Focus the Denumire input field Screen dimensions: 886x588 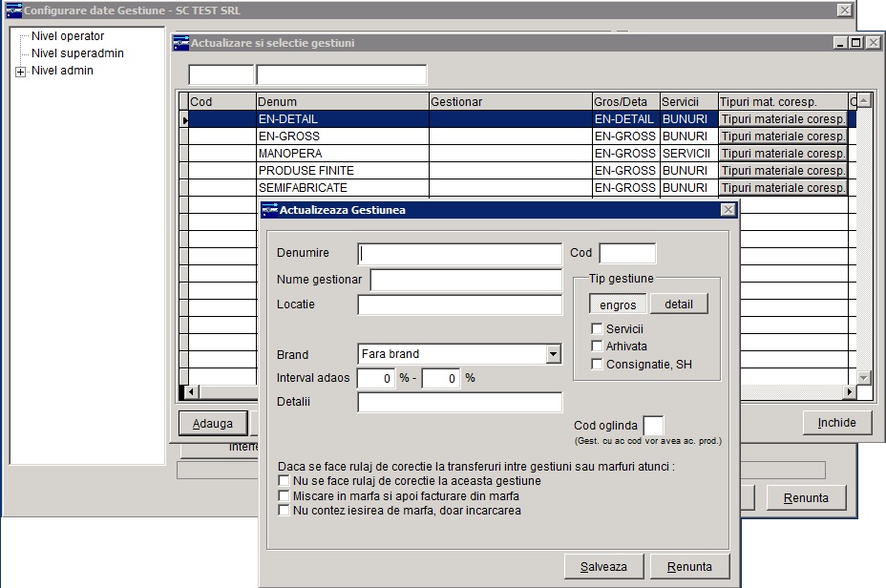460,254
